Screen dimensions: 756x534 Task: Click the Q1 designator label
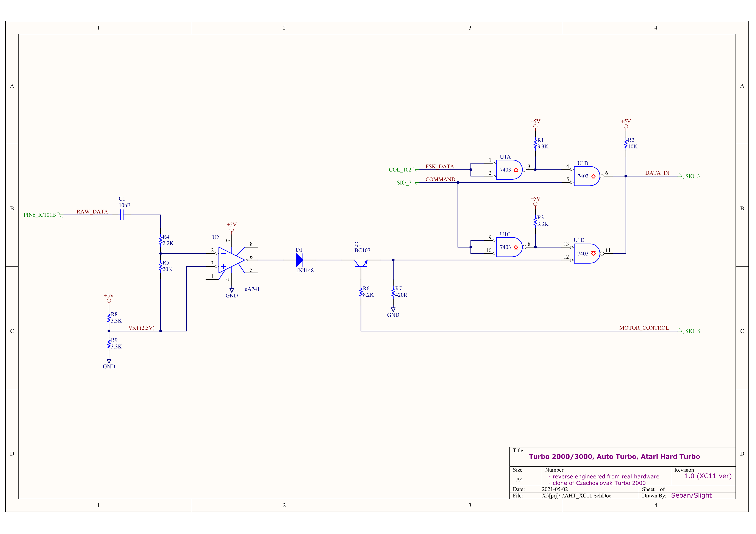(358, 244)
